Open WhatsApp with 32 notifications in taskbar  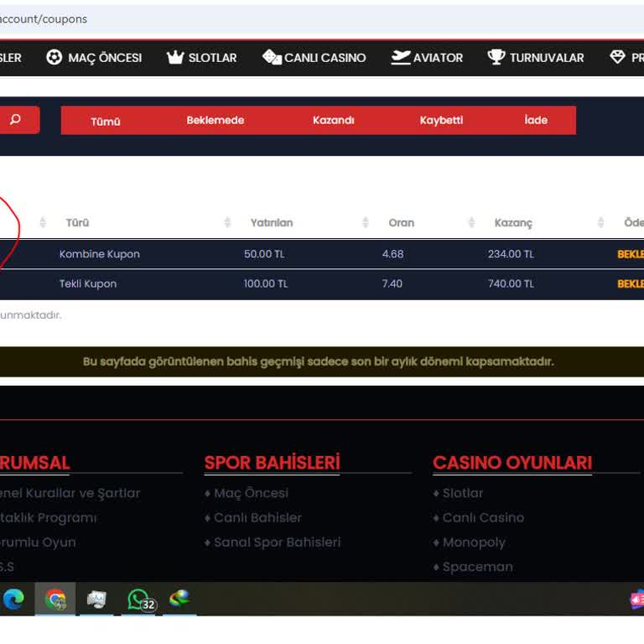pos(141,600)
